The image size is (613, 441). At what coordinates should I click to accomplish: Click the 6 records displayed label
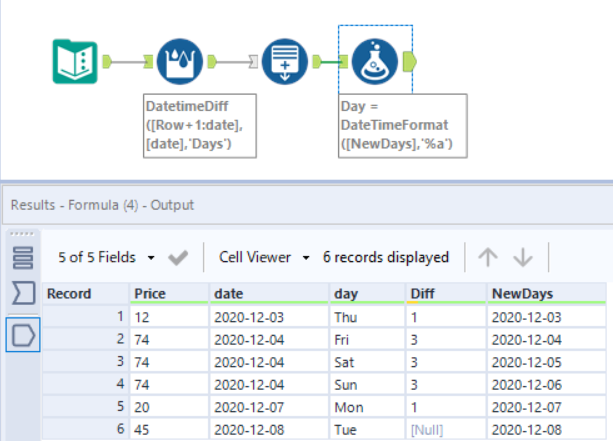[386, 257]
